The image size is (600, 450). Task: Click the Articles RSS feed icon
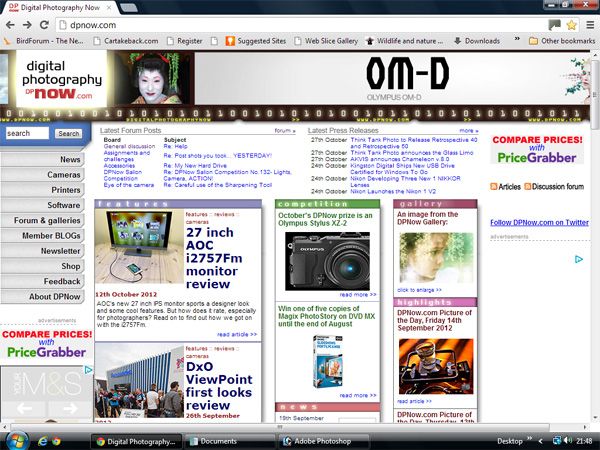point(494,186)
